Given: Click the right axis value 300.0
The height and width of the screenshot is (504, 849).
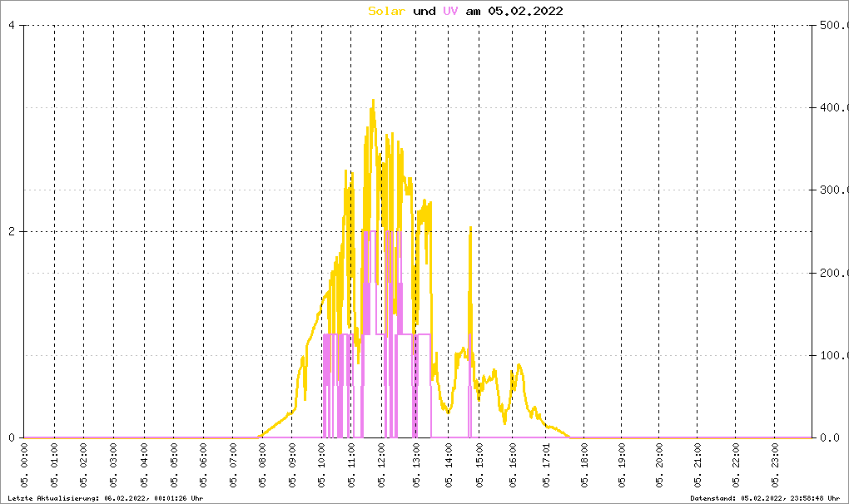Looking at the screenshot, I should pos(830,190).
